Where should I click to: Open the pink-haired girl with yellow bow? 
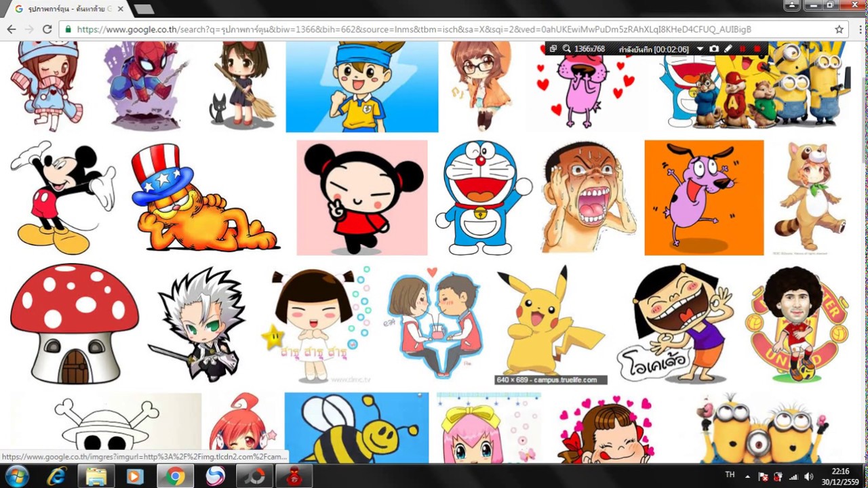tap(489, 428)
